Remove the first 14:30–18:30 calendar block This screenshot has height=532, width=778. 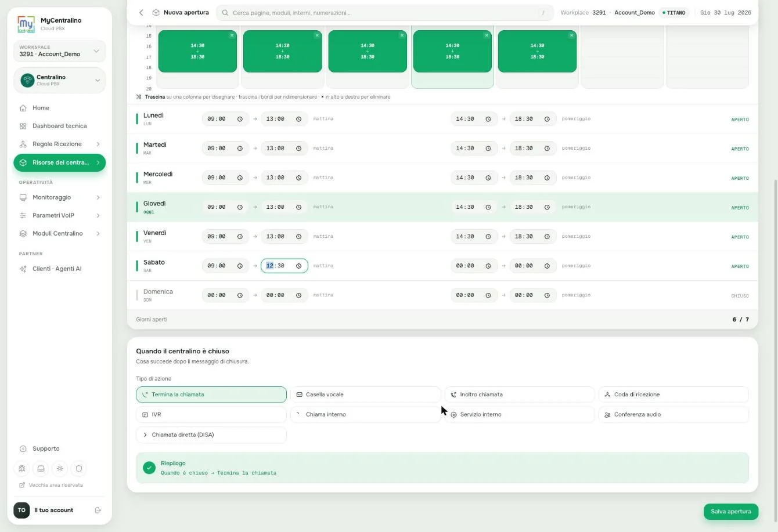pyautogui.click(x=232, y=35)
